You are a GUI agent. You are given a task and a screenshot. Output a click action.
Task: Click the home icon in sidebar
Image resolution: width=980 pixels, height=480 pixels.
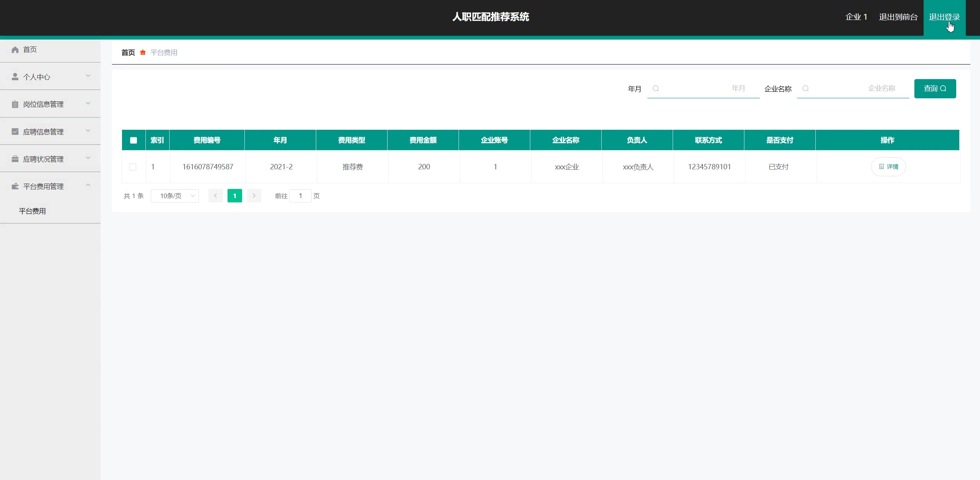(x=15, y=50)
